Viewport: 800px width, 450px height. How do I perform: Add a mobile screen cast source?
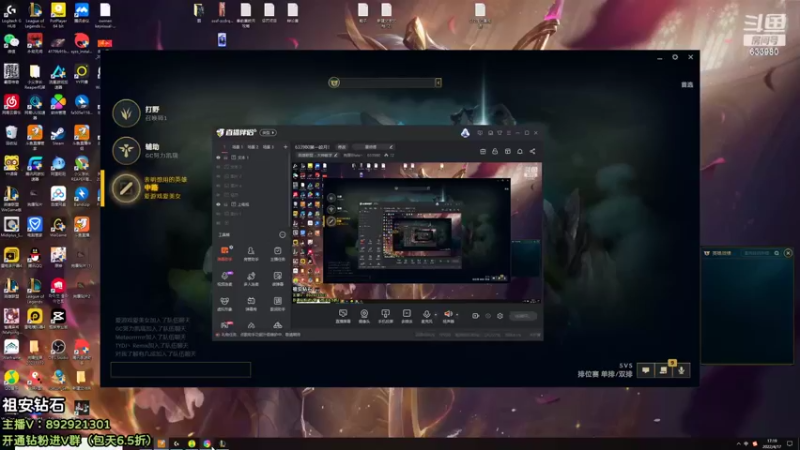(x=385, y=316)
